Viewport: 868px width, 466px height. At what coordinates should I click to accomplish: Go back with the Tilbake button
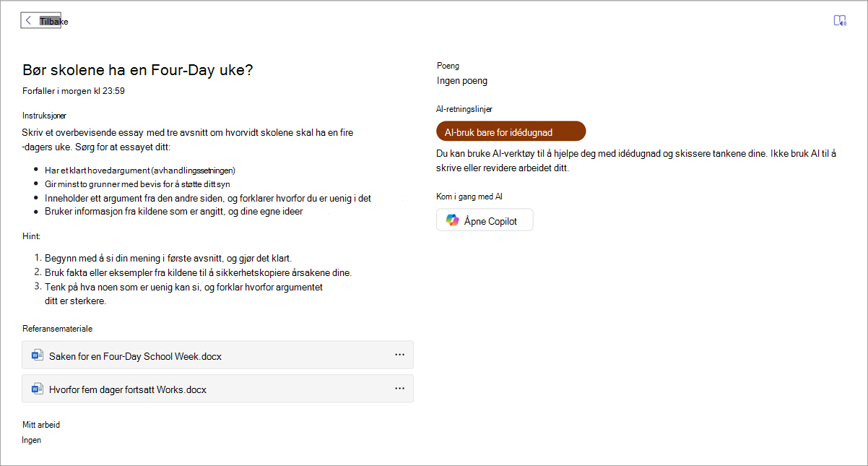tap(45, 21)
